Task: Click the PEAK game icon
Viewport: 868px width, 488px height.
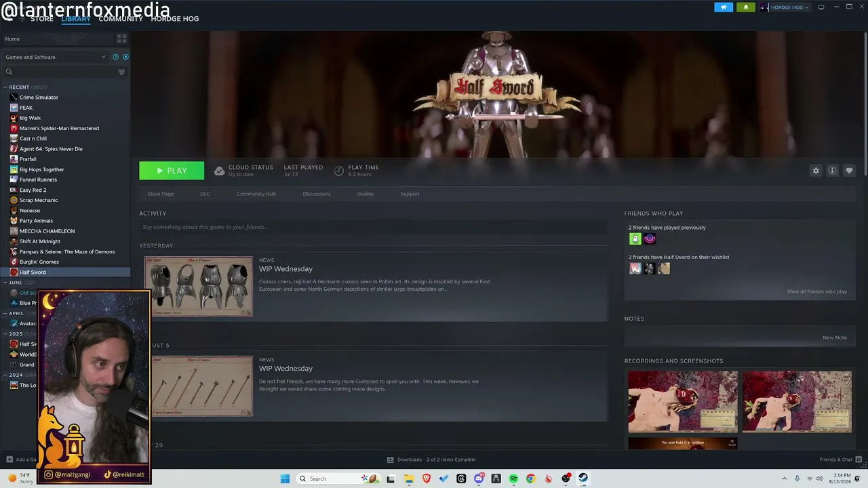Action: pos(14,108)
